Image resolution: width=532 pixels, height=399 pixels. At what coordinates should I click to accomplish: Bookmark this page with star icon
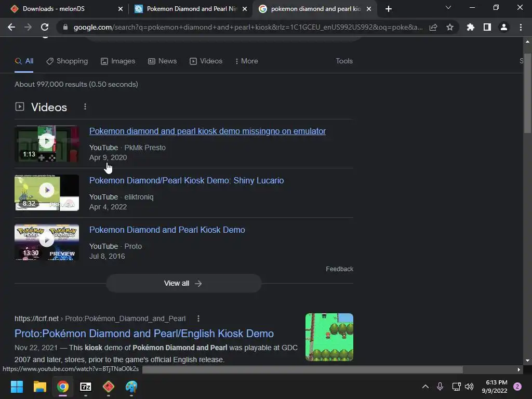coord(450,27)
